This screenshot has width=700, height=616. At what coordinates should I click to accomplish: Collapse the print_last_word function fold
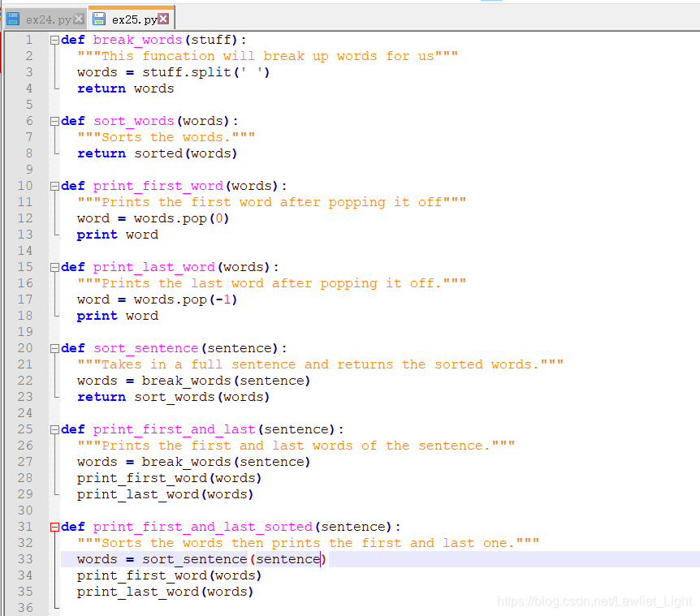pos(54,267)
